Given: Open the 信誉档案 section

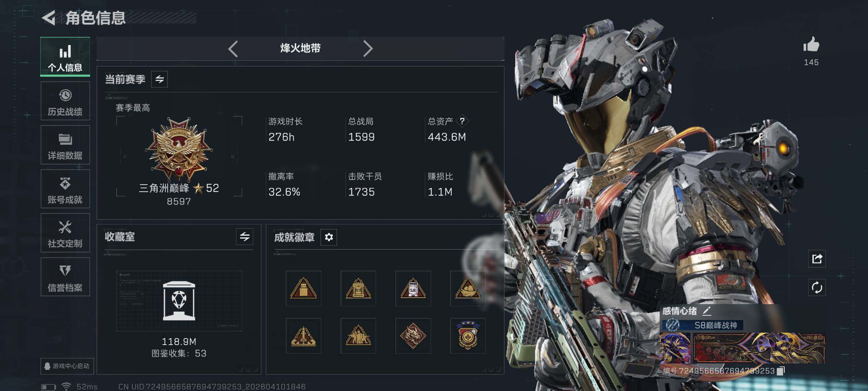Looking at the screenshot, I should [65, 277].
